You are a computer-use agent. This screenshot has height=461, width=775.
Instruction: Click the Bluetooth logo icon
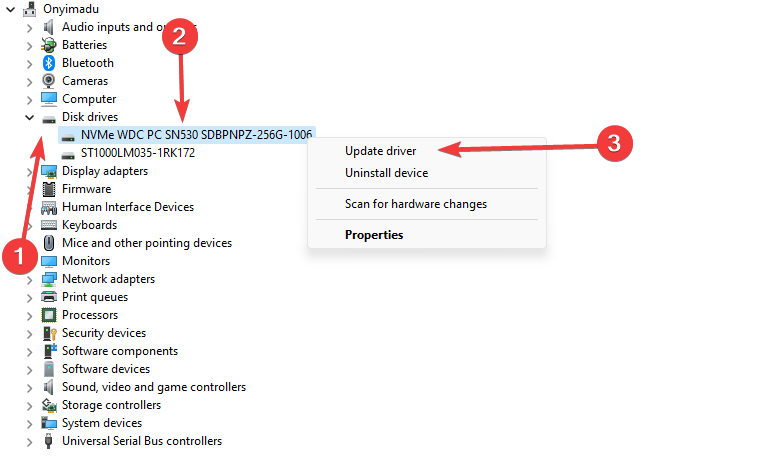(x=48, y=63)
